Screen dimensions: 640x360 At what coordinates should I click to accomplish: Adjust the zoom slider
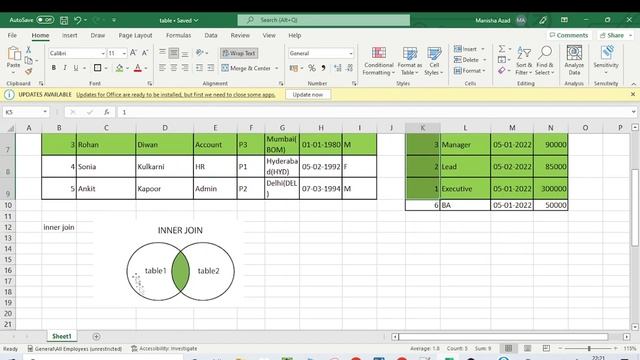[x=589, y=348]
